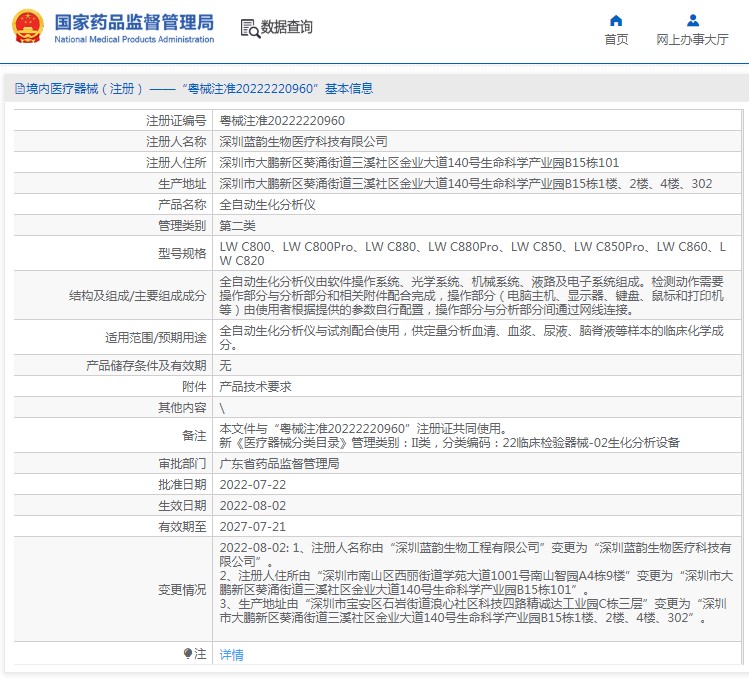This screenshot has width=749, height=679.
Task: Click the approval date 2022-07-22 value
Action: coord(252,485)
